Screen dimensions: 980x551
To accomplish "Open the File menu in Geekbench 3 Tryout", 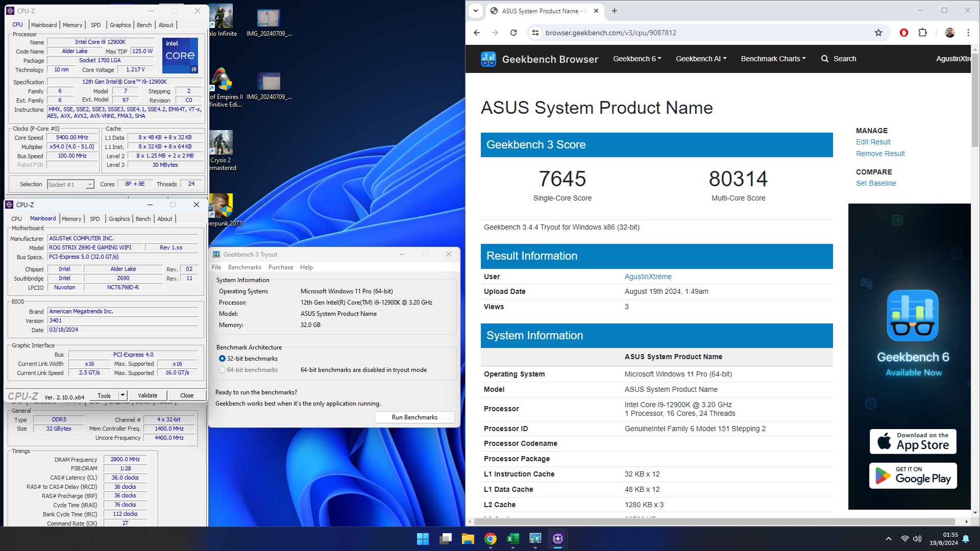I will point(216,267).
